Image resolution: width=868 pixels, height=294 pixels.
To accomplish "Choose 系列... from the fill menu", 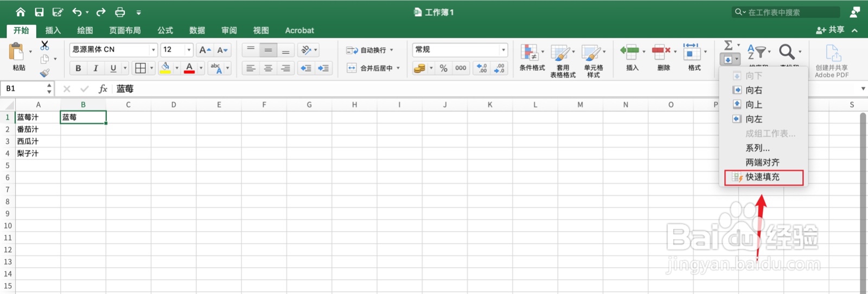I will pos(764,148).
